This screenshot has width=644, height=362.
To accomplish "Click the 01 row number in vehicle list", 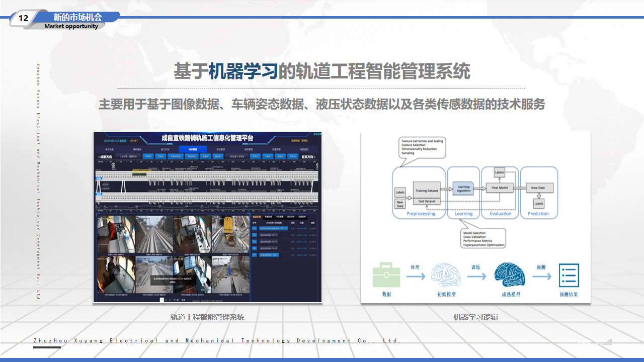I will 255,229.
